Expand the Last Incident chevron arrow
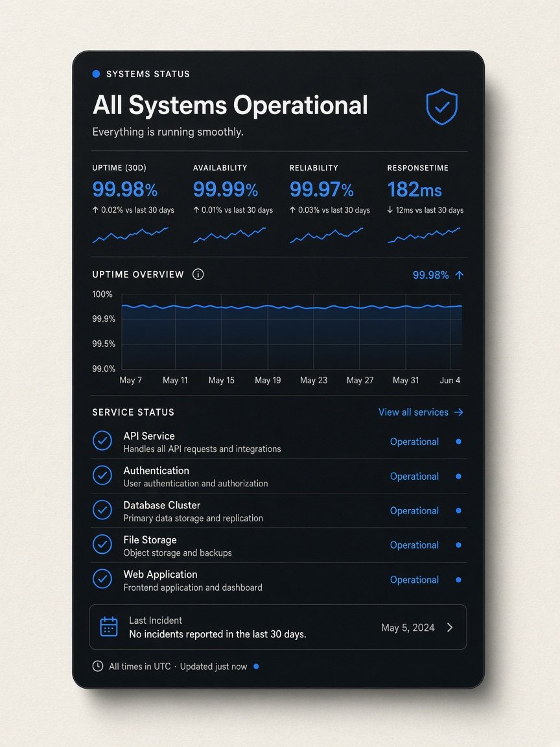The width and height of the screenshot is (560, 747). [x=450, y=628]
